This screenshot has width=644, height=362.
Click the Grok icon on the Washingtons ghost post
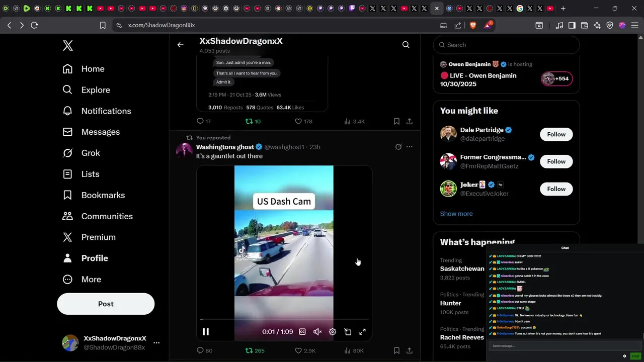tap(398, 147)
